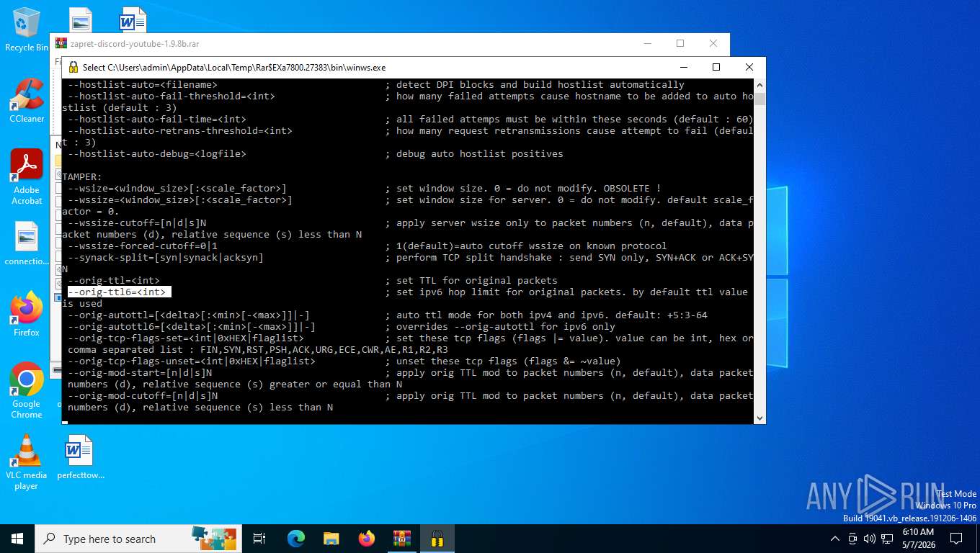Show hidden system tray icons
The width and height of the screenshot is (980, 553).
(835, 539)
